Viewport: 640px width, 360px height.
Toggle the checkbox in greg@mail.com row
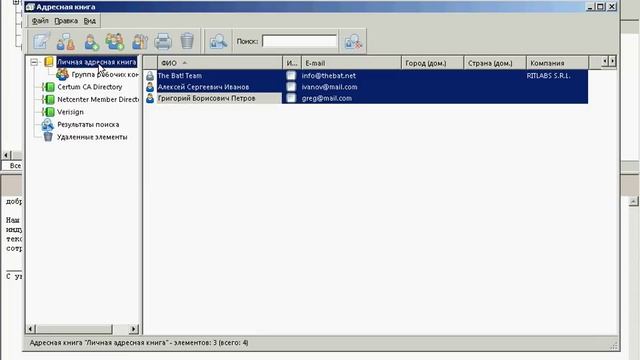point(291,98)
